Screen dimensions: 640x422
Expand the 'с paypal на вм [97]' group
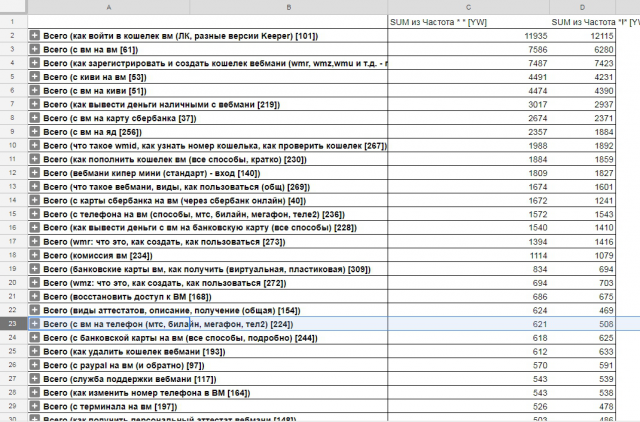pos(35,365)
